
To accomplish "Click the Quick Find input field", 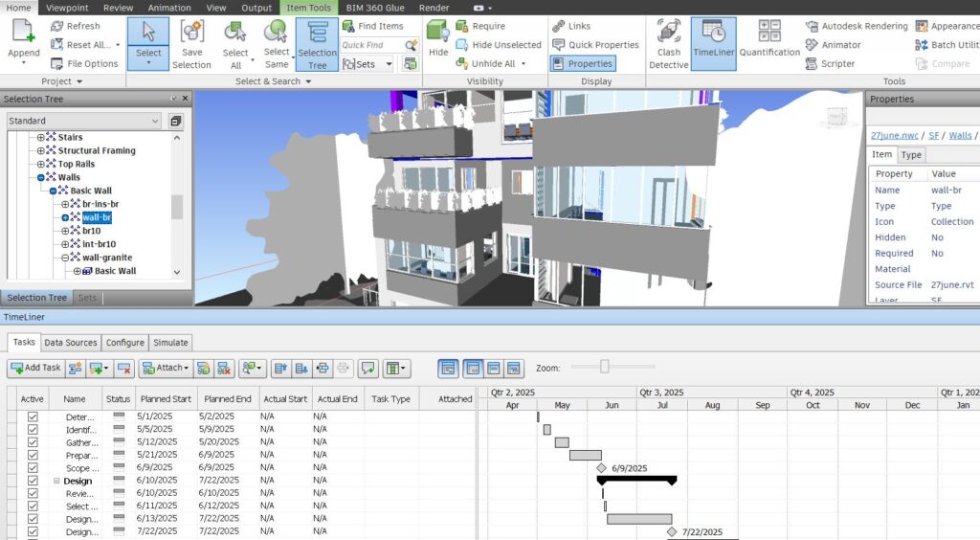I will tap(372, 45).
